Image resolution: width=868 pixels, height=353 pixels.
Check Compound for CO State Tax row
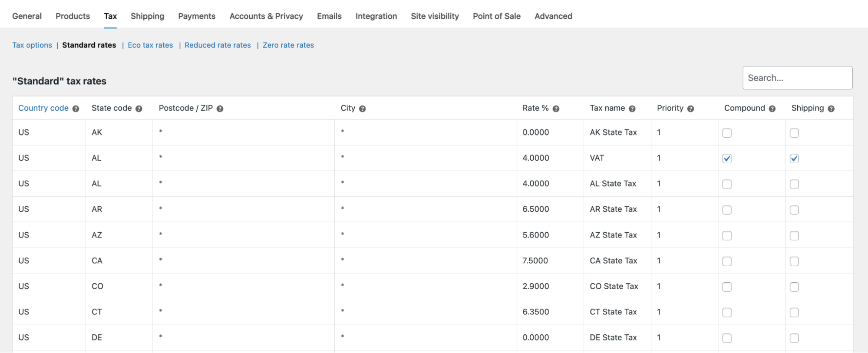click(x=727, y=287)
